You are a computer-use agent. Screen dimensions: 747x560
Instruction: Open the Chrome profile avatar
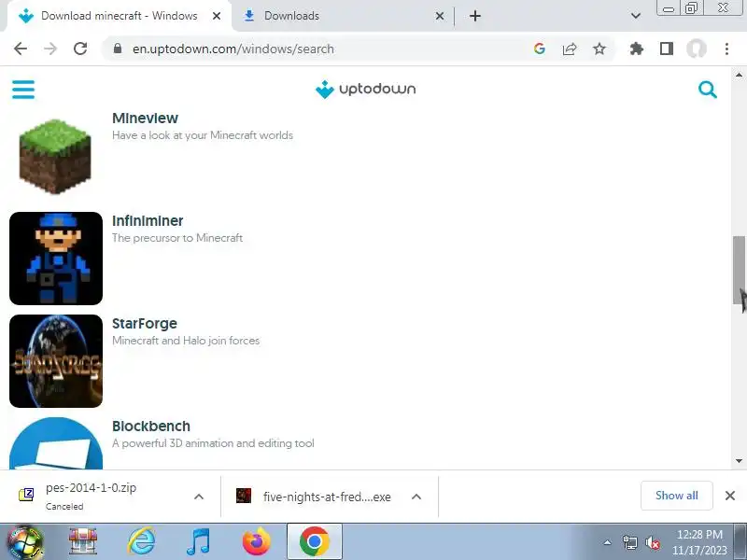[x=697, y=49]
